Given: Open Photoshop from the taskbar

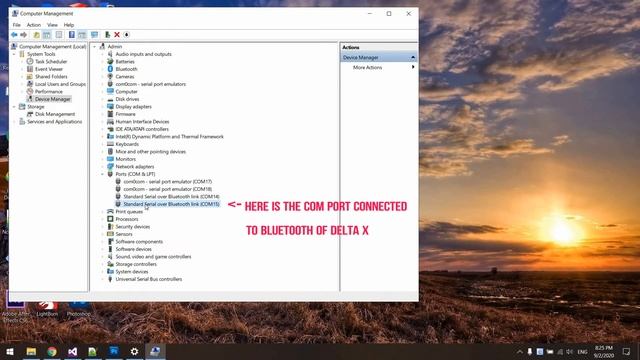Looking at the screenshot, I should pos(114,351).
